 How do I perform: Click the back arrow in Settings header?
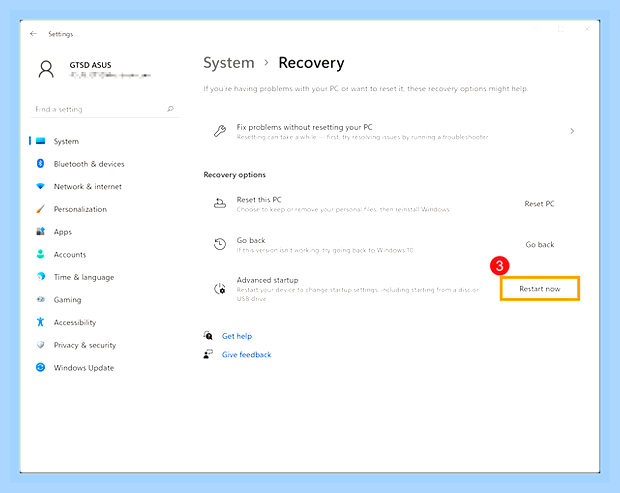(33, 34)
